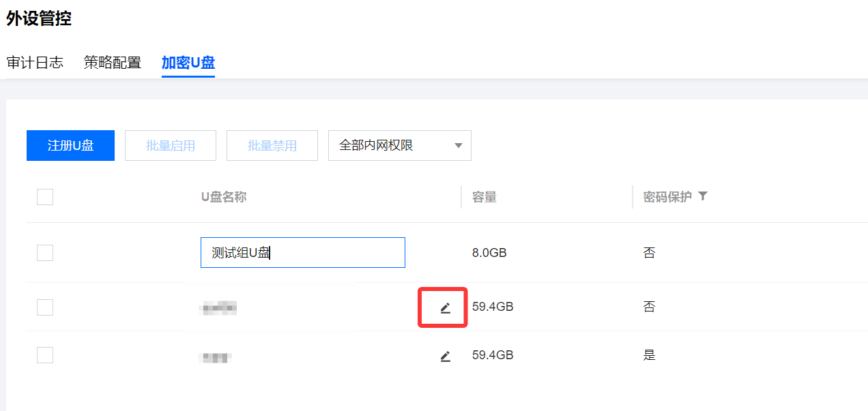Select the checkbox of the middle U盘 row
Screen dimensions: 868x411
[45, 307]
